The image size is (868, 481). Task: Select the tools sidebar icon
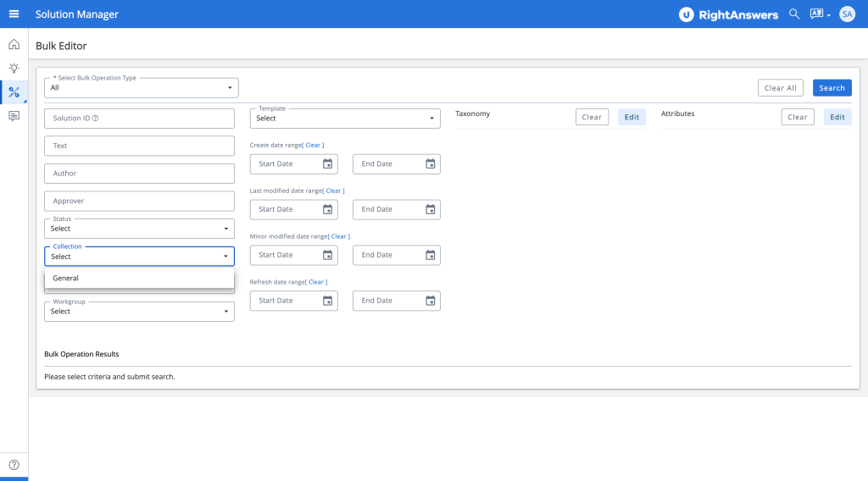point(14,92)
